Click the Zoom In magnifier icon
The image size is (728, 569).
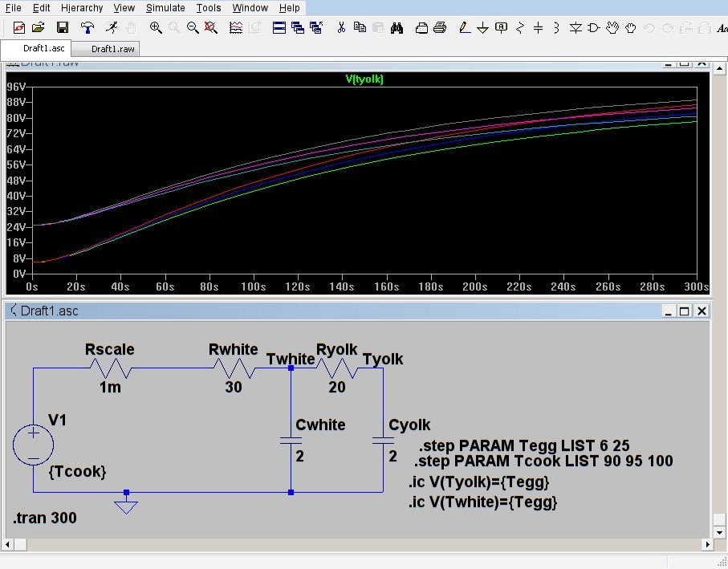point(156,27)
